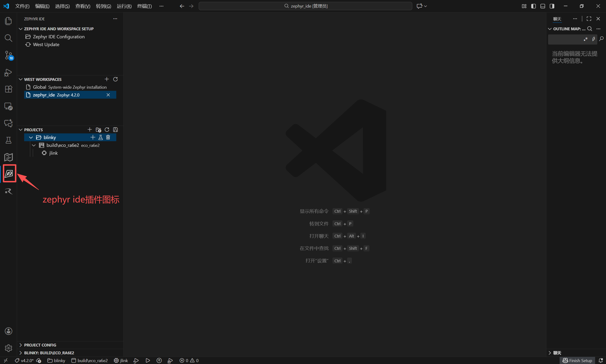
Task: Collapse the Projects section
Action: click(21, 130)
